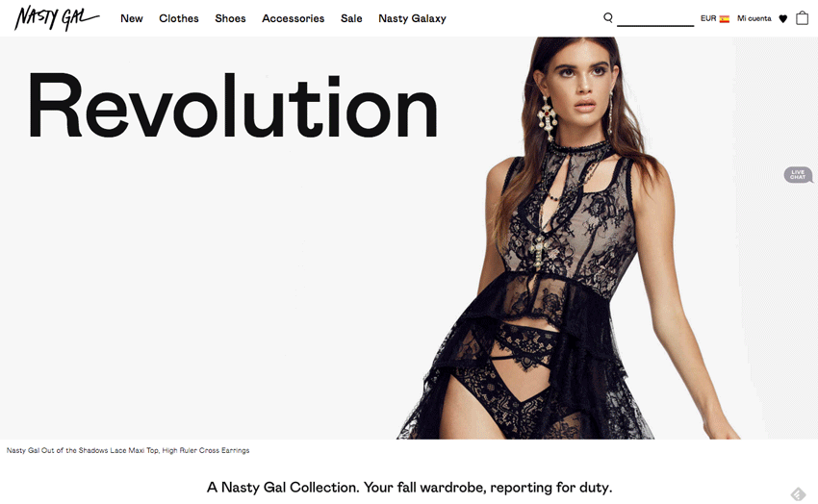Click the Spain flag icon
The width and height of the screenshot is (818, 504).
(724, 19)
